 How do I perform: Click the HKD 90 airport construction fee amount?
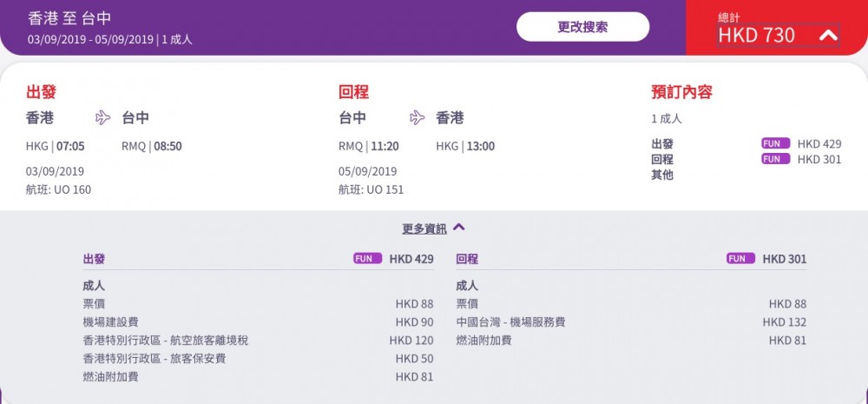tap(415, 322)
